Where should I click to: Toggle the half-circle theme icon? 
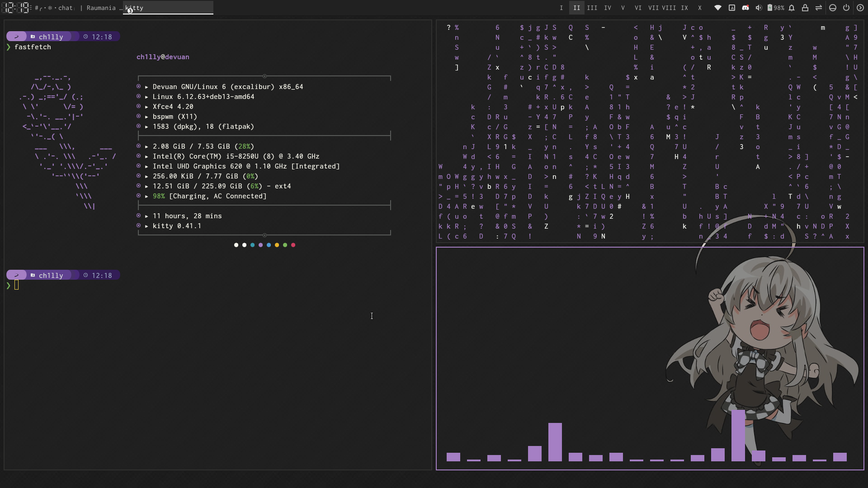(833, 8)
